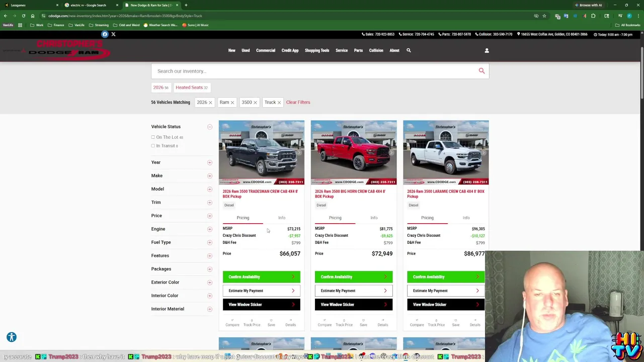Open the red Big Horn truck photo

coord(354,152)
